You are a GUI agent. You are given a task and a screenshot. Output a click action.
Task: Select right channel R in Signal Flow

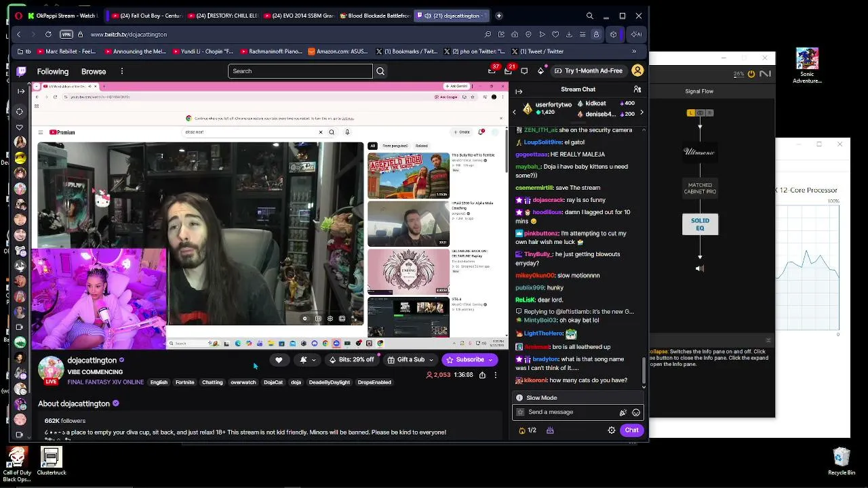coord(709,113)
